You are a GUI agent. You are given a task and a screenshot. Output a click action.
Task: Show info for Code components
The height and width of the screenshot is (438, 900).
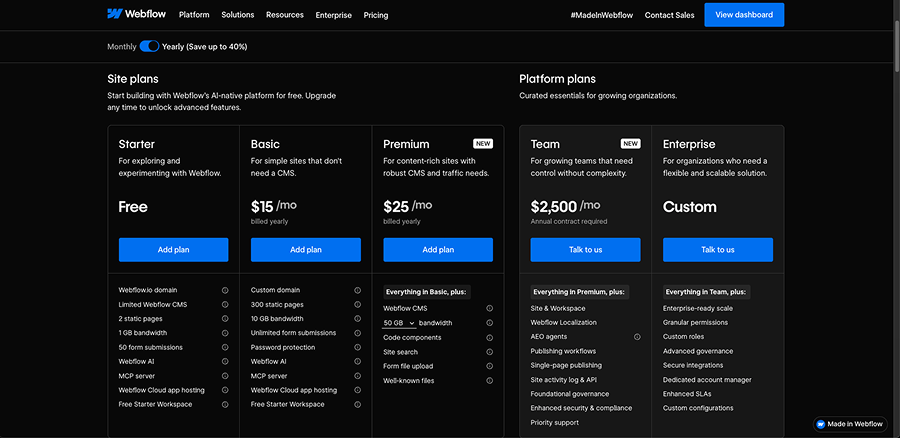(490, 338)
